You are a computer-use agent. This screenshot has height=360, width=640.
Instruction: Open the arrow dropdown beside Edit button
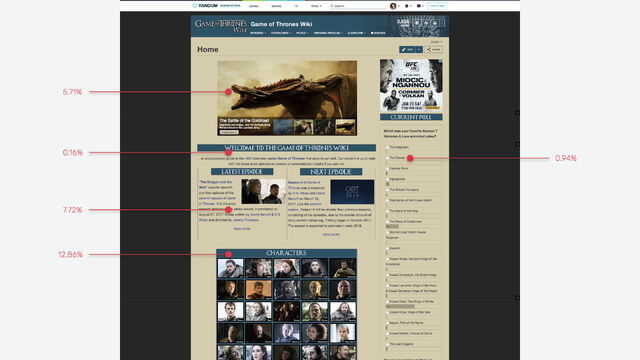(x=419, y=49)
